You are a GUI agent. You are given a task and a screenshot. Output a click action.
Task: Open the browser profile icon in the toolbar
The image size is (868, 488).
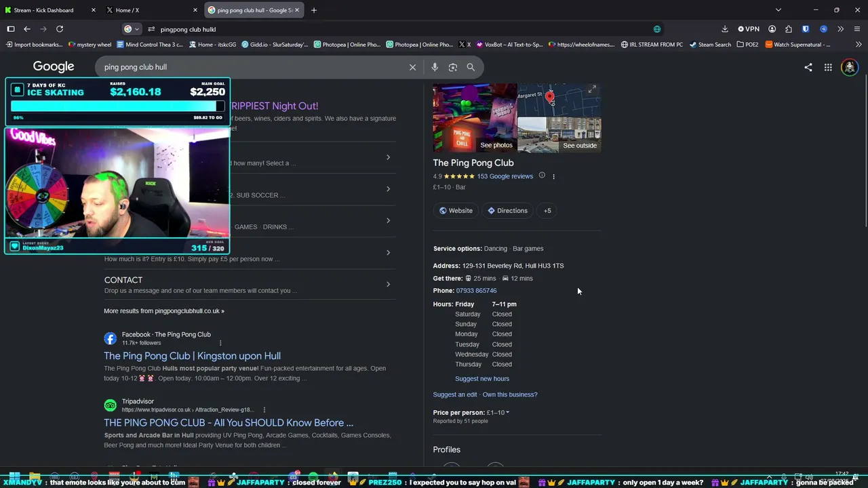(x=772, y=29)
